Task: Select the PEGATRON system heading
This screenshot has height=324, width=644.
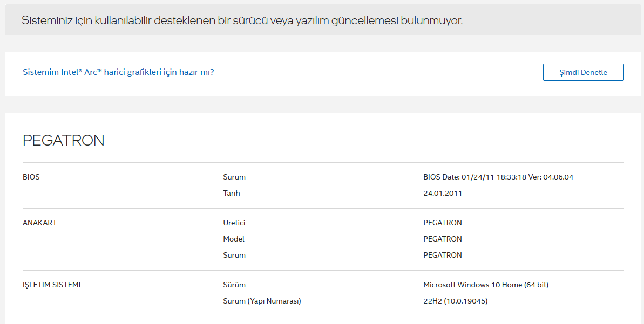Action: (63, 141)
